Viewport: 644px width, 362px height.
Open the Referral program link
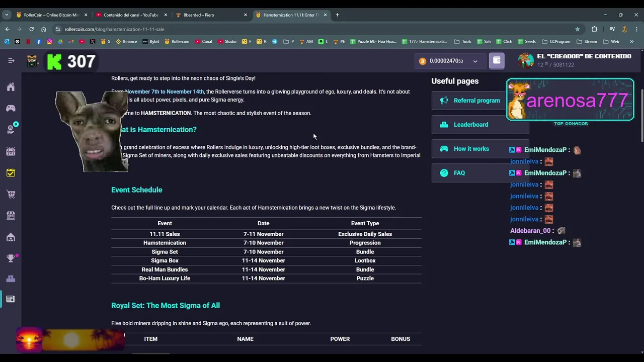tap(476, 101)
